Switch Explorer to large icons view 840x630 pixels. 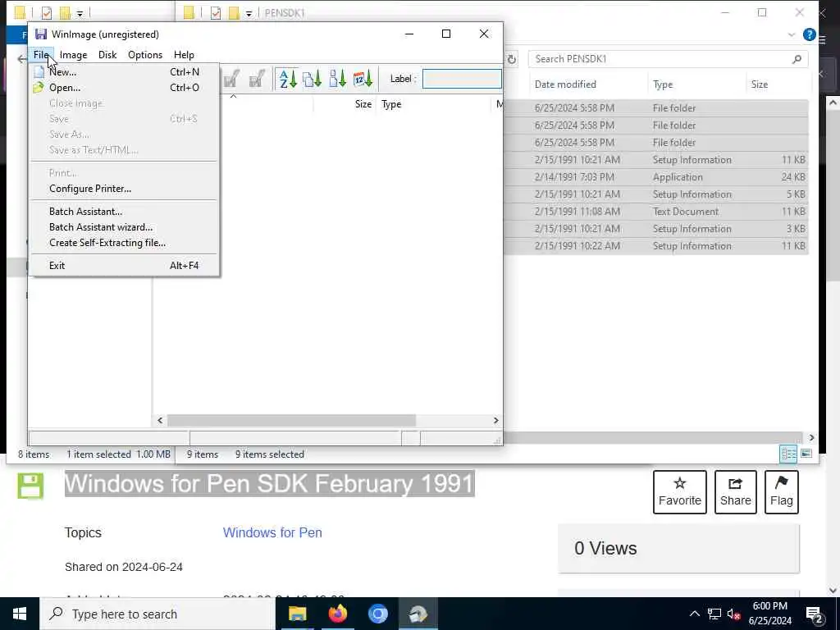point(806,454)
